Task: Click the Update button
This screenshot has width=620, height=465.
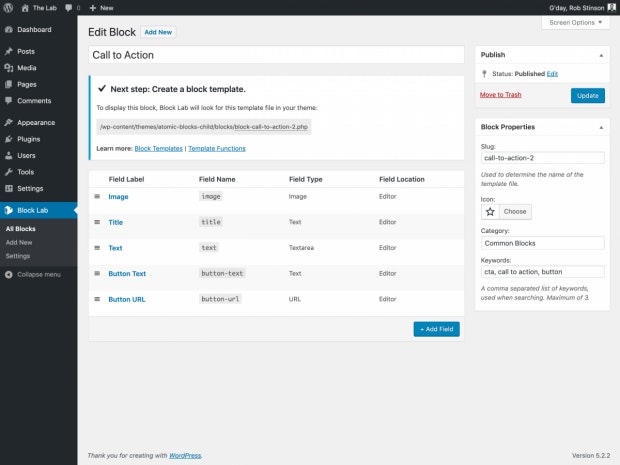Action: pos(588,96)
